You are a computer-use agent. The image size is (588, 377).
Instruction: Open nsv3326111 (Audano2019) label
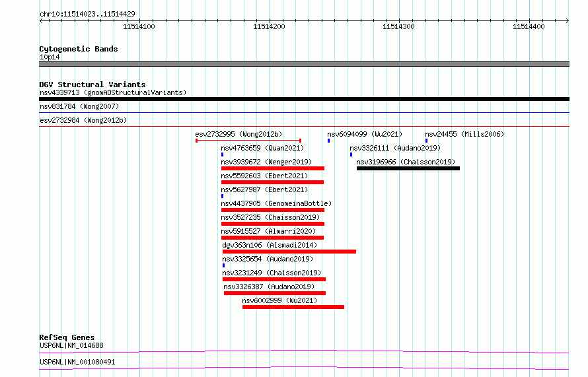pyautogui.click(x=395, y=148)
